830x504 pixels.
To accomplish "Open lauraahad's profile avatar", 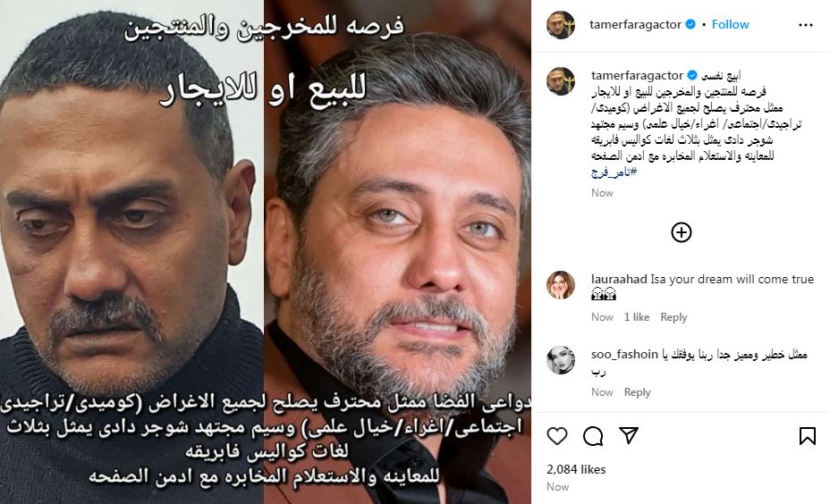I will [x=561, y=284].
